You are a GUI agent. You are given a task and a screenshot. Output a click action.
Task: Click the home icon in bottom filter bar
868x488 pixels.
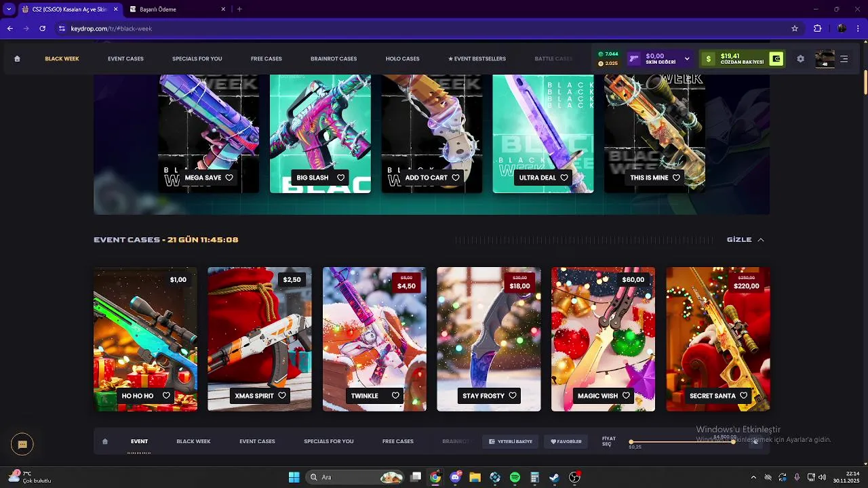(x=105, y=441)
